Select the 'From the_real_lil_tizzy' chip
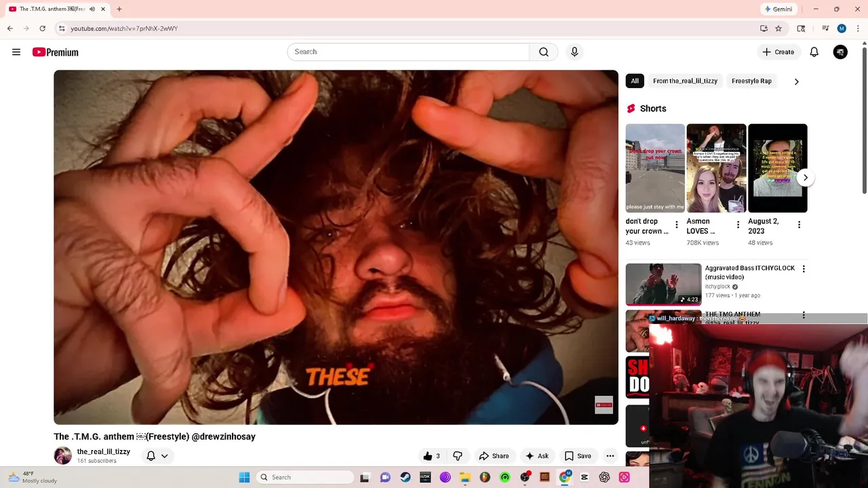The image size is (868, 488). pyautogui.click(x=685, y=81)
